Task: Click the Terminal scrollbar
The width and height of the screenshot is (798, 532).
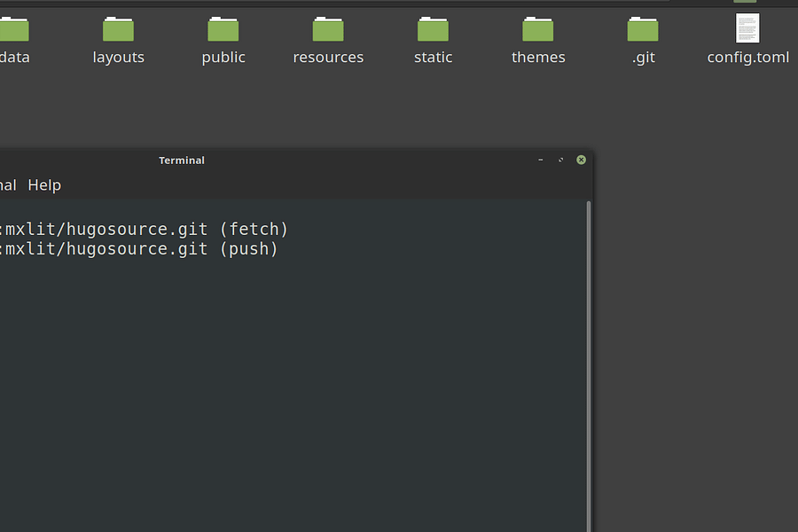Action: (589, 355)
